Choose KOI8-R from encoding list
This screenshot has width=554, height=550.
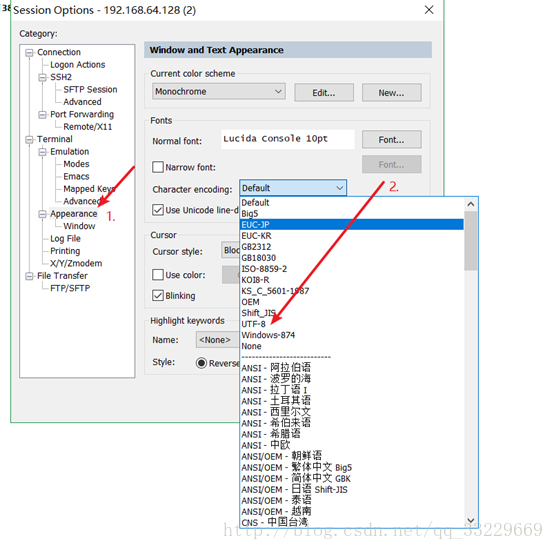[x=352, y=280]
